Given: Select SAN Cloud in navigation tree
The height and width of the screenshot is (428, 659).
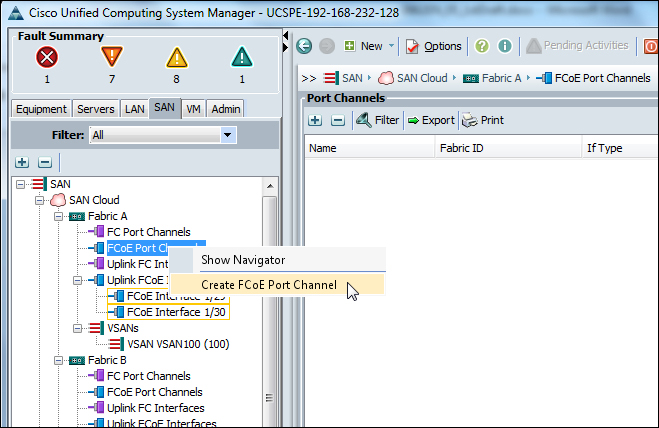Looking at the screenshot, I should [94, 200].
